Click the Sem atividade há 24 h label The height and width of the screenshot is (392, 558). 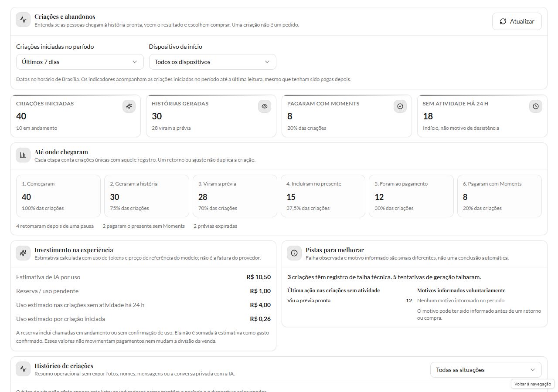click(456, 104)
